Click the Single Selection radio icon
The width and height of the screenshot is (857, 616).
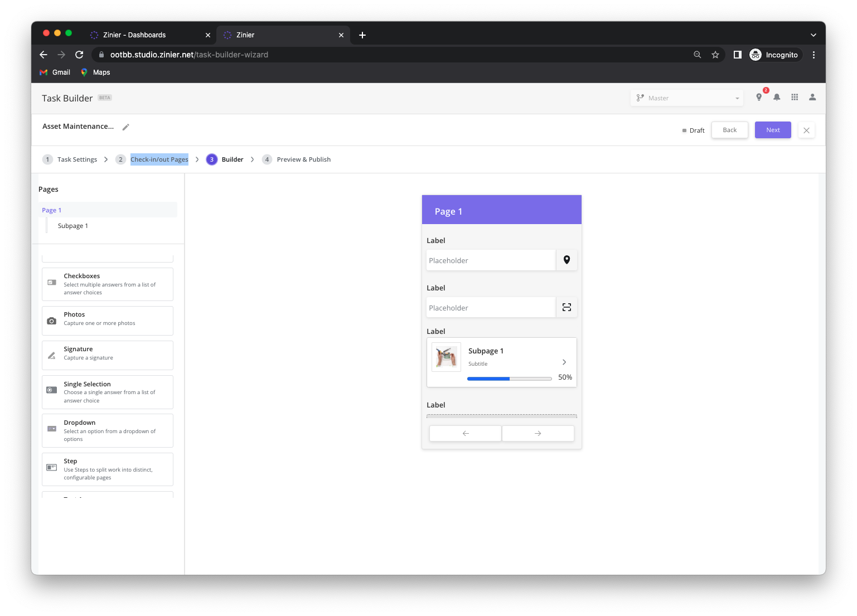52,390
